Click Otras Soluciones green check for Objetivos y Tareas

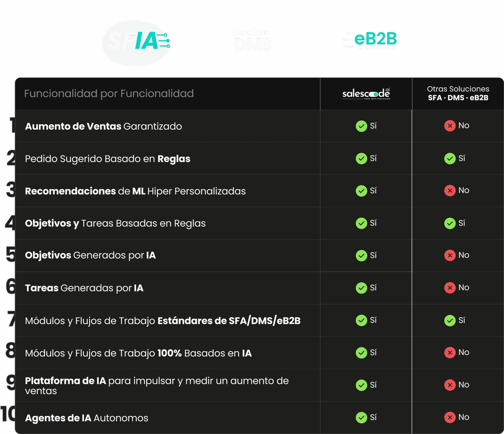[450, 223]
